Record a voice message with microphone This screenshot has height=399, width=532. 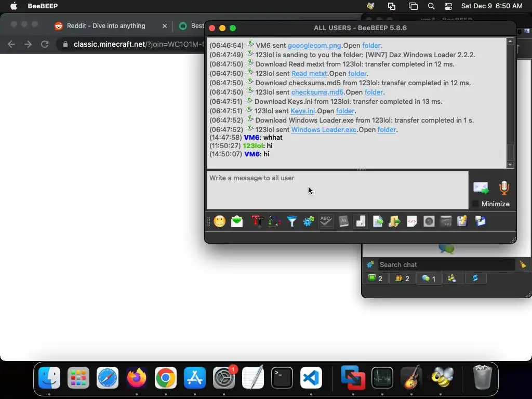[504, 188]
